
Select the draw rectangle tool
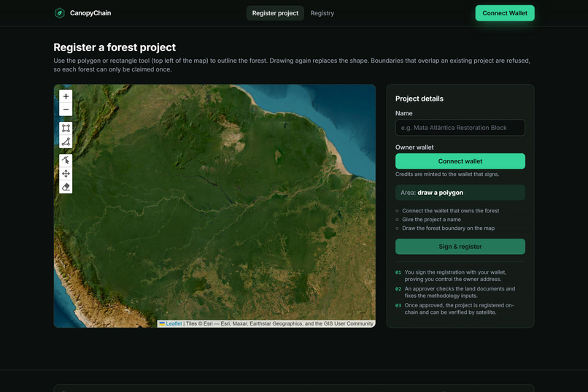pyautogui.click(x=66, y=128)
